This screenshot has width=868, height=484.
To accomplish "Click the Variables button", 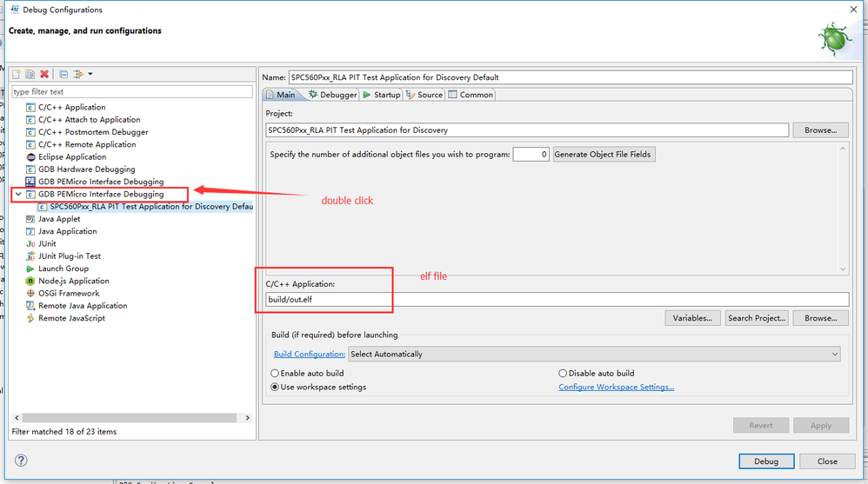I will (x=692, y=318).
